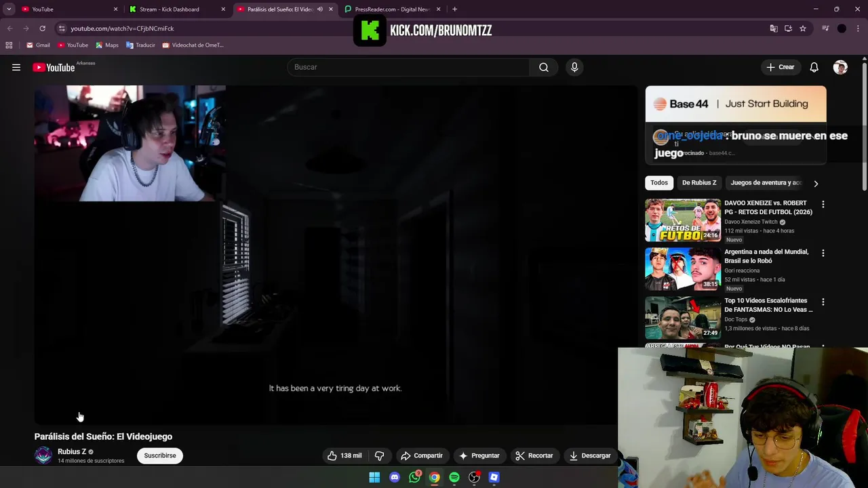Open the Maps bookmark

tap(107, 45)
